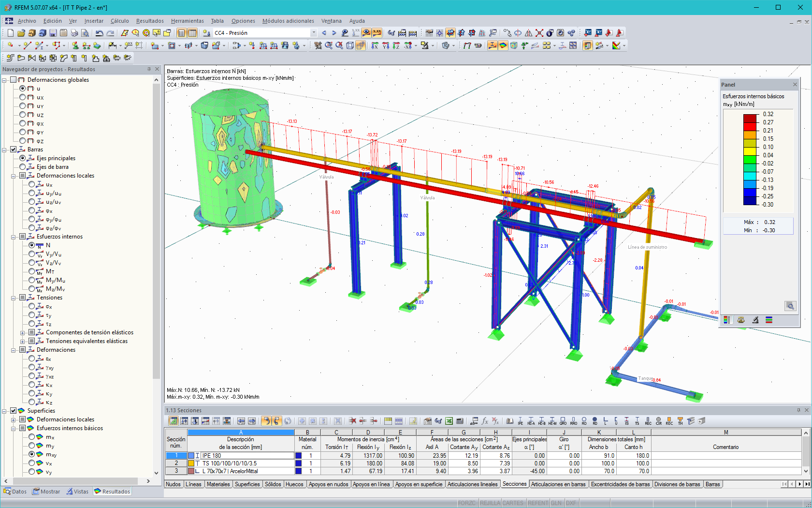Open the Cálculo menu

(x=120, y=21)
